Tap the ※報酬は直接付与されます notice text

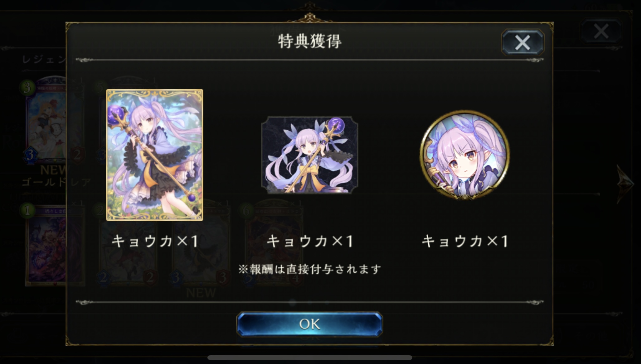point(310,269)
